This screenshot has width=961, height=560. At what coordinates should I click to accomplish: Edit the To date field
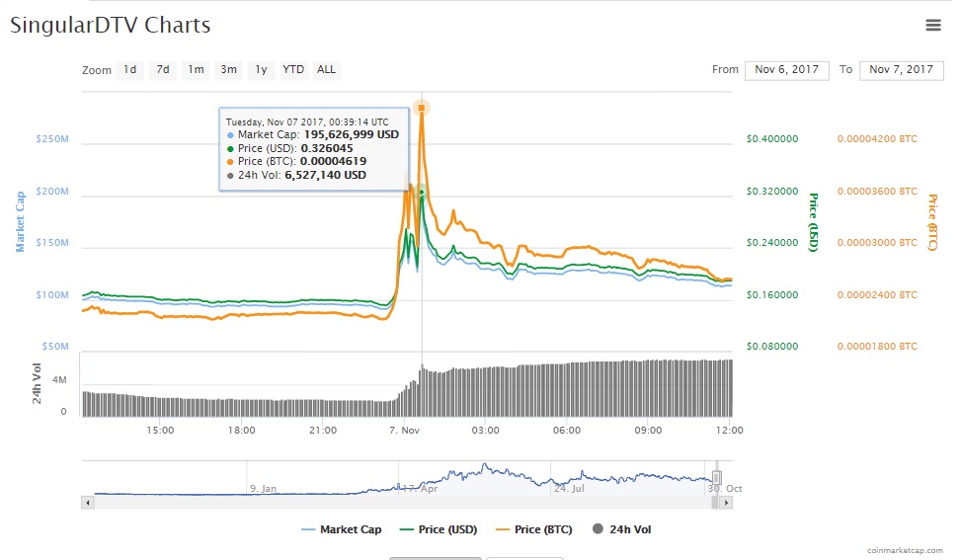pyautogui.click(x=902, y=70)
